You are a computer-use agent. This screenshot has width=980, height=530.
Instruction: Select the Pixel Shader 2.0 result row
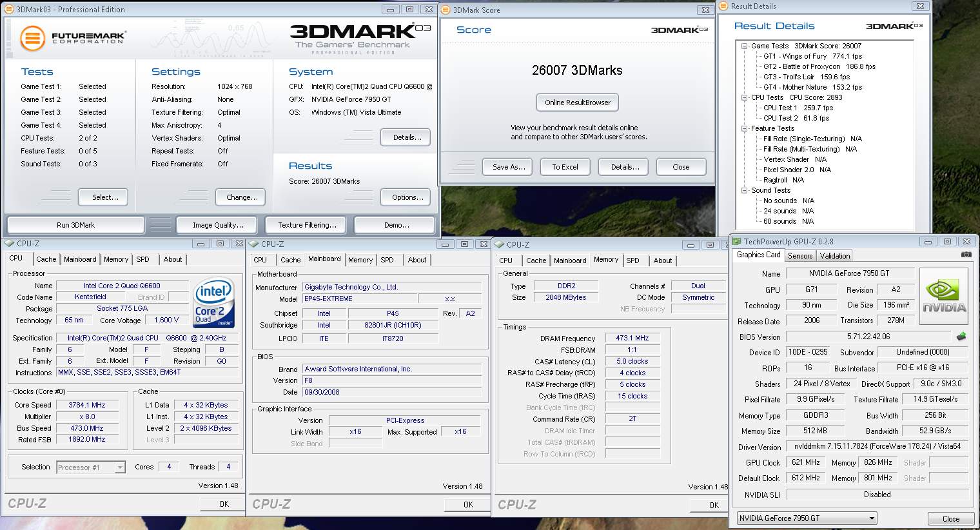click(797, 170)
